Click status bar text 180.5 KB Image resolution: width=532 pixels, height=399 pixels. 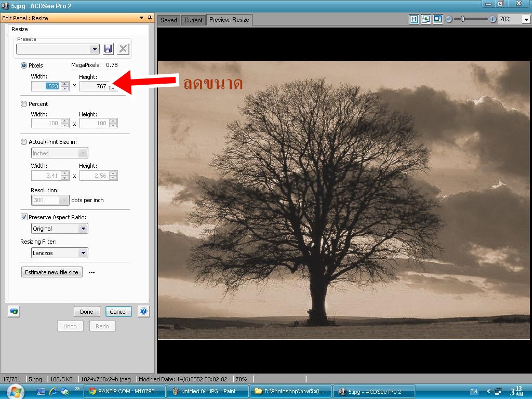(x=61, y=379)
